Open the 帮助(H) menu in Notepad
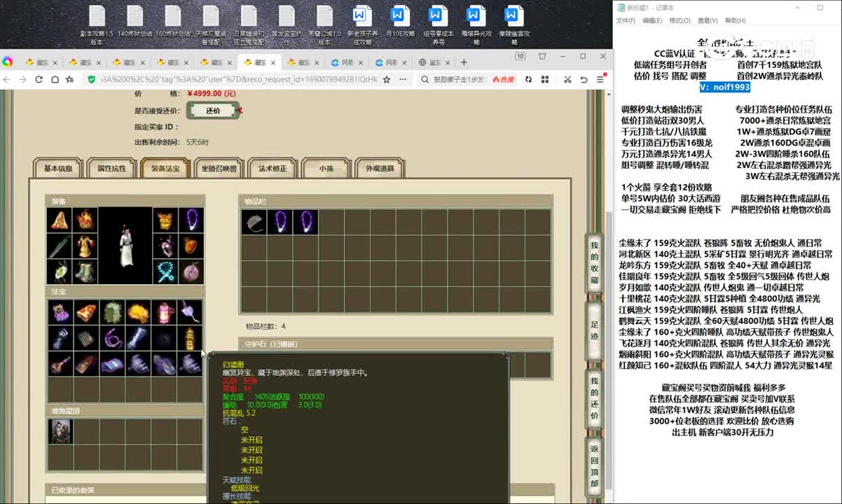 point(735,21)
